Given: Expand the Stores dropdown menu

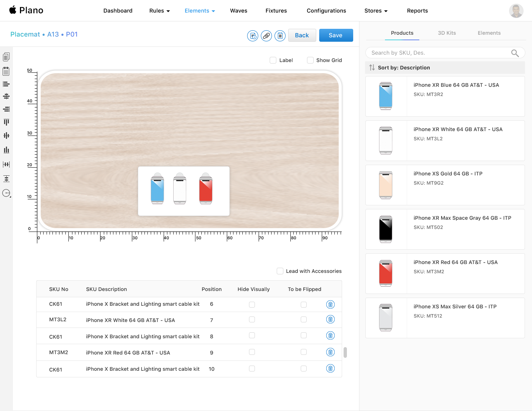Looking at the screenshot, I should (x=376, y=11).
